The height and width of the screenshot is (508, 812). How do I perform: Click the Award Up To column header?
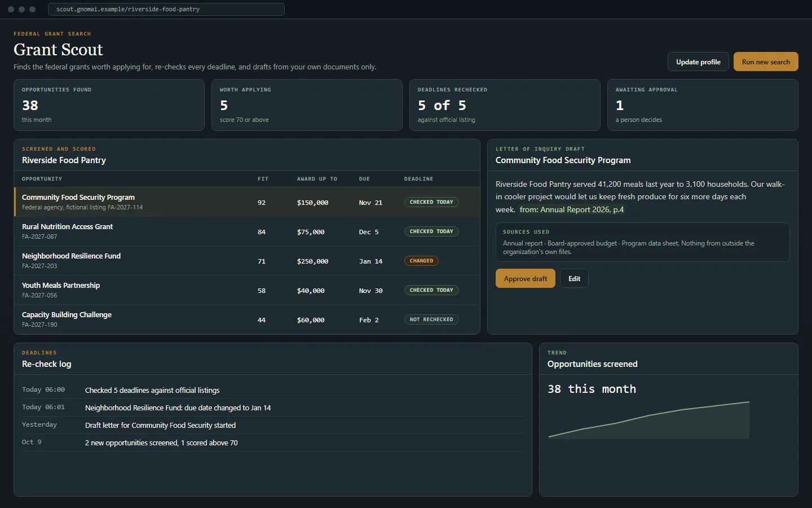pyautogui.click(x=317, y=179)
